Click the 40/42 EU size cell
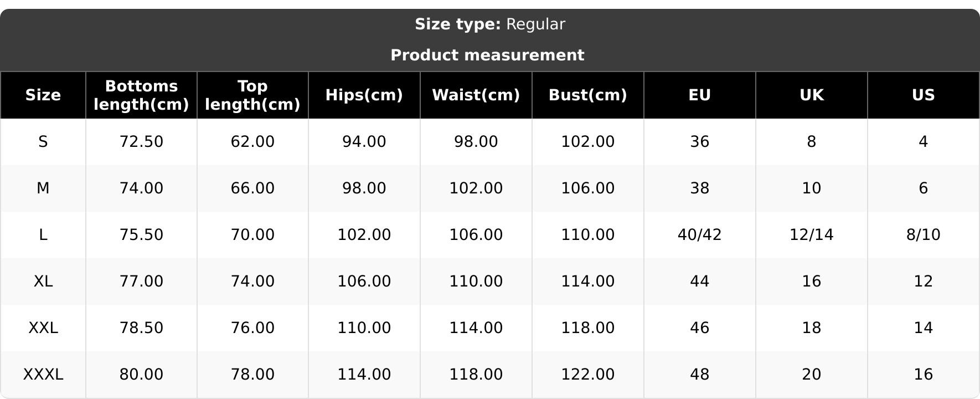This screenshot has width=980, height=399. pyautogui.click(x=699, y=235)
